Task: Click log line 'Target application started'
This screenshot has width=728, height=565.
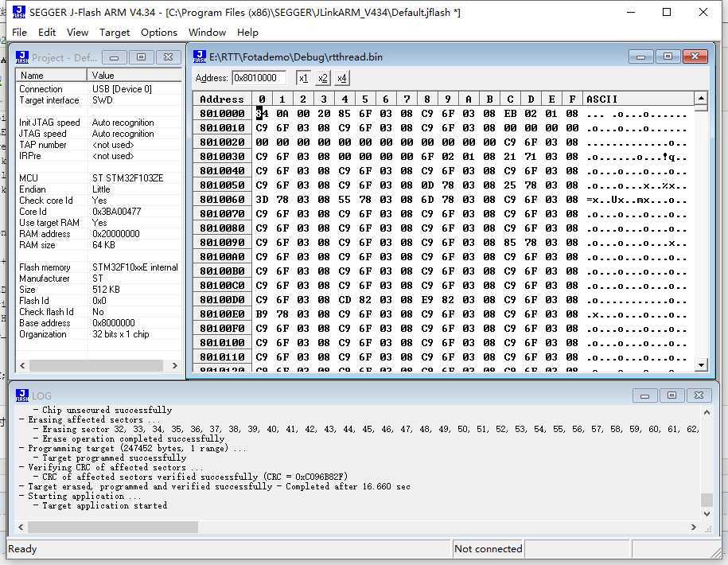Action: pos(104,505)
